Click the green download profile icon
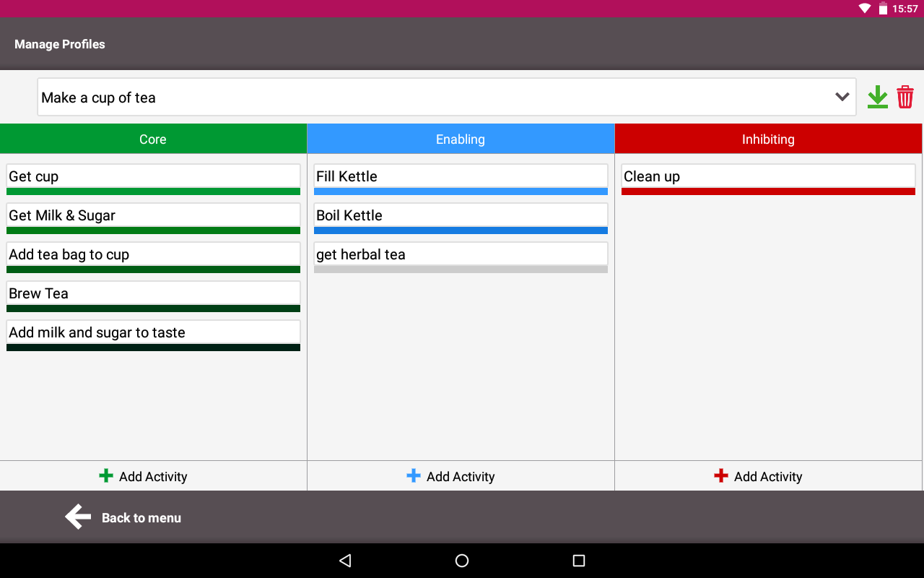 pos(877,97)
